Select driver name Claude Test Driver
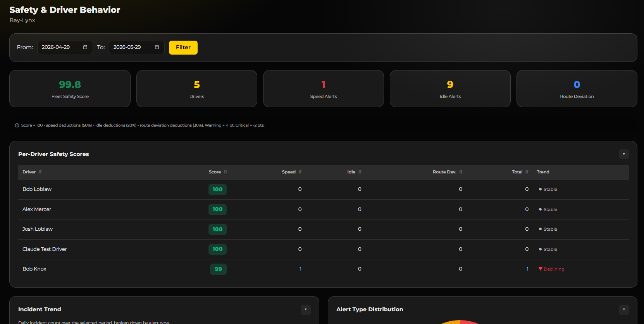The image size is (644, 324). pos(45,249)
